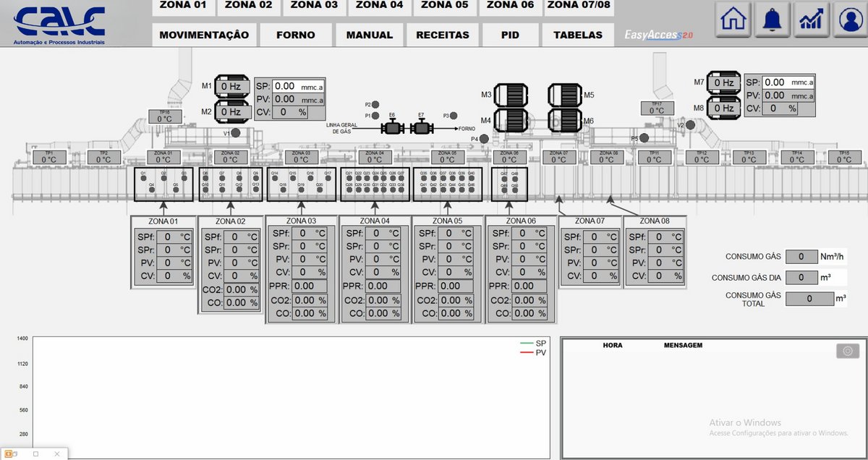Screen dimensions: 868x460
Task: Go to the Home screen icon
Action: pos(733,20)
